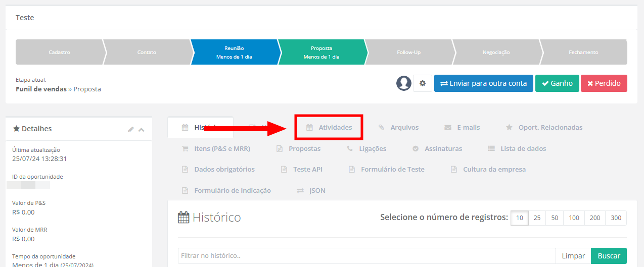
Task: Open the Assinaturas tab
Action: click(437, 148)
